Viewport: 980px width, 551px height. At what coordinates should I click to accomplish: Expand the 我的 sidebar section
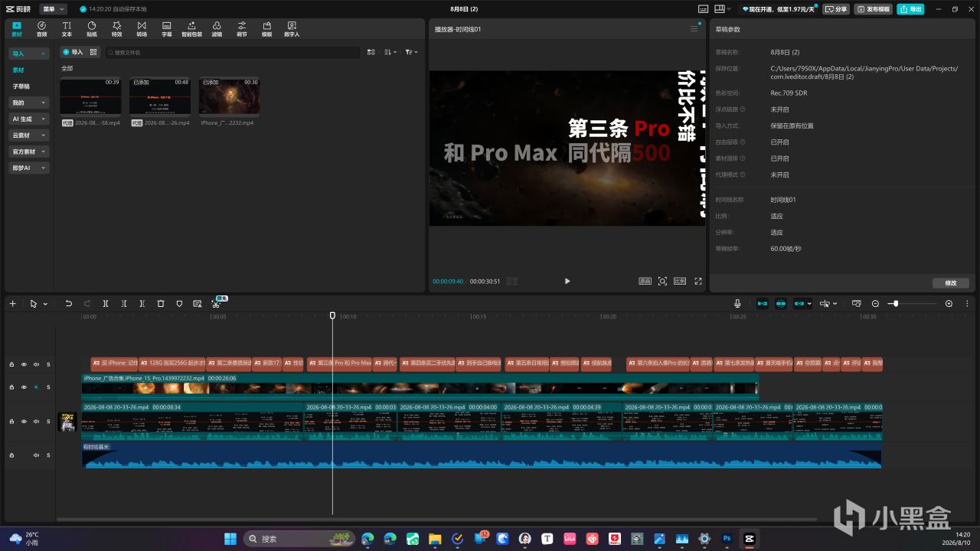click(29, 103)
